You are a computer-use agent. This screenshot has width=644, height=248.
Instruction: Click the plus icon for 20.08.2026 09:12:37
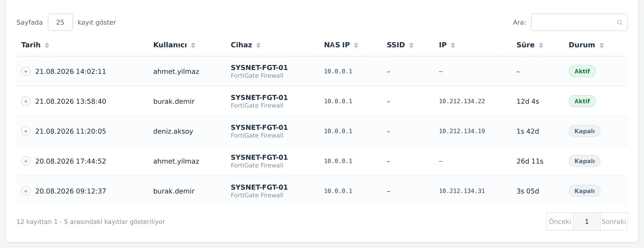click(x=26, y=191)
